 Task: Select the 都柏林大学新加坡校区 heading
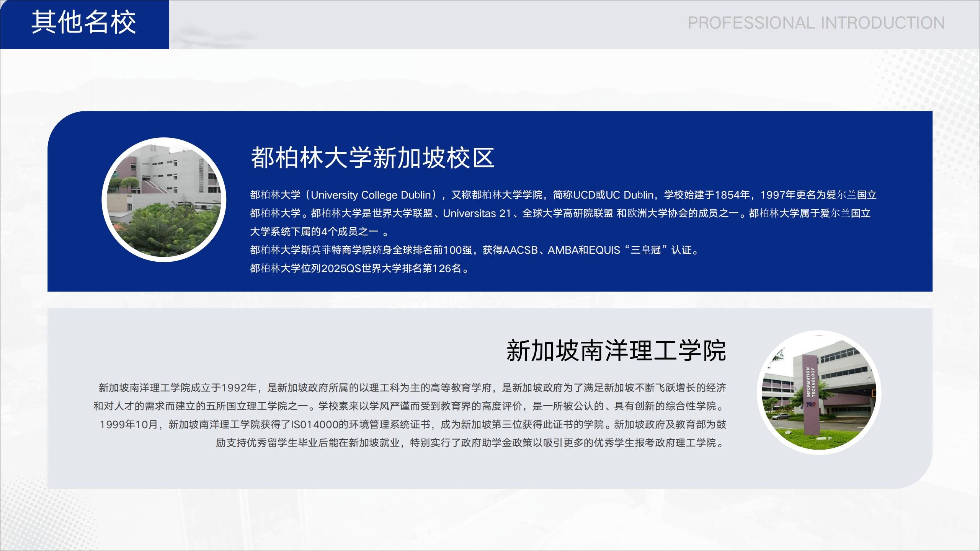(x=372, y=157)
